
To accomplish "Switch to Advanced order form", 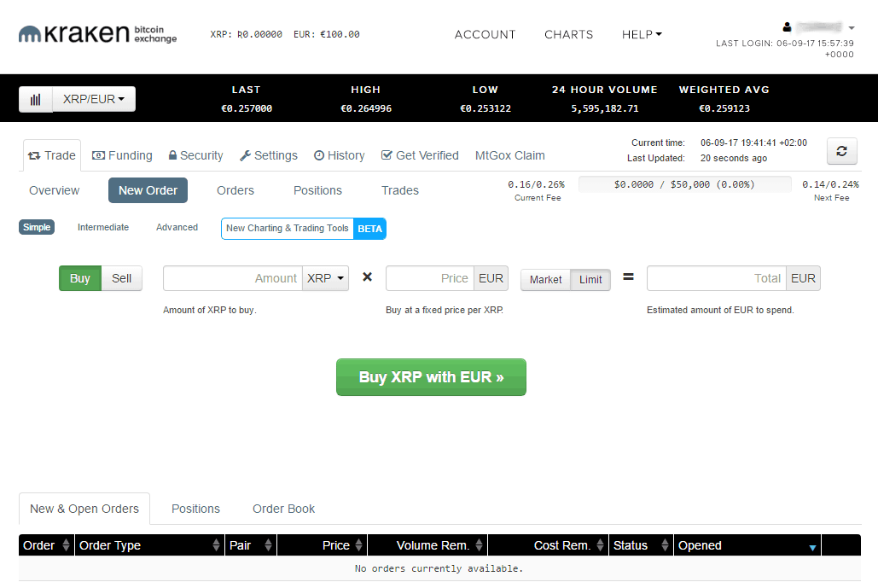I will [177, 227].
